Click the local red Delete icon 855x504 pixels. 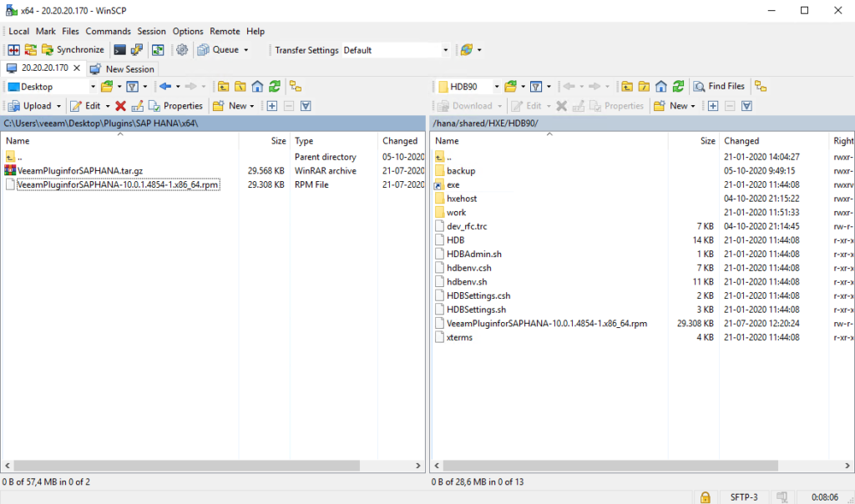120,106
